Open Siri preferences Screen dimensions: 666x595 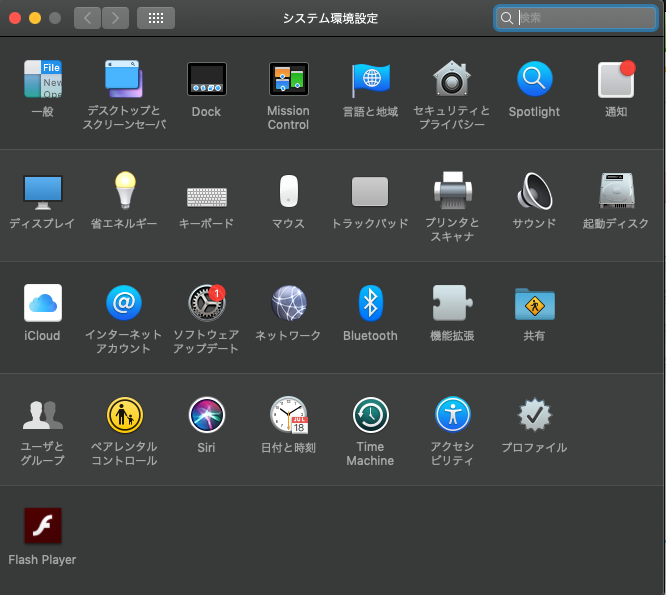click(x=207, y=415)
